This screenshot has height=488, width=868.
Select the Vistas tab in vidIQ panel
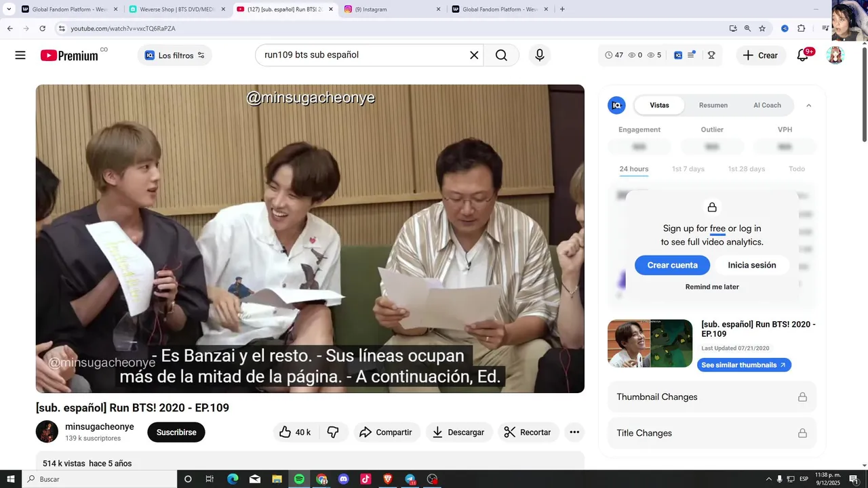click(x=659, y=105)
